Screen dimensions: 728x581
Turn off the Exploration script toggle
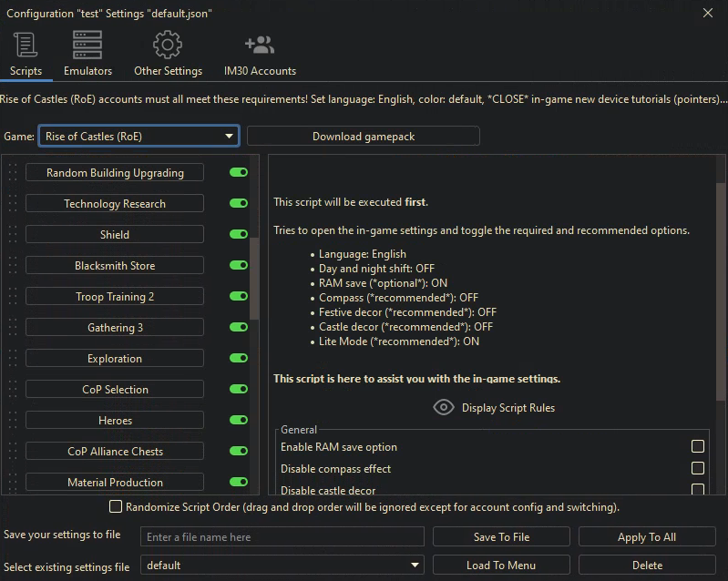tap(239, 359)
